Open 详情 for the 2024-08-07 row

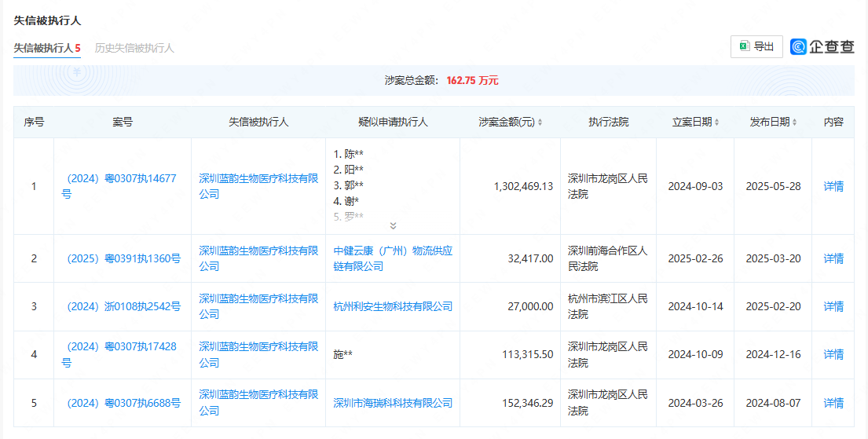833,403
